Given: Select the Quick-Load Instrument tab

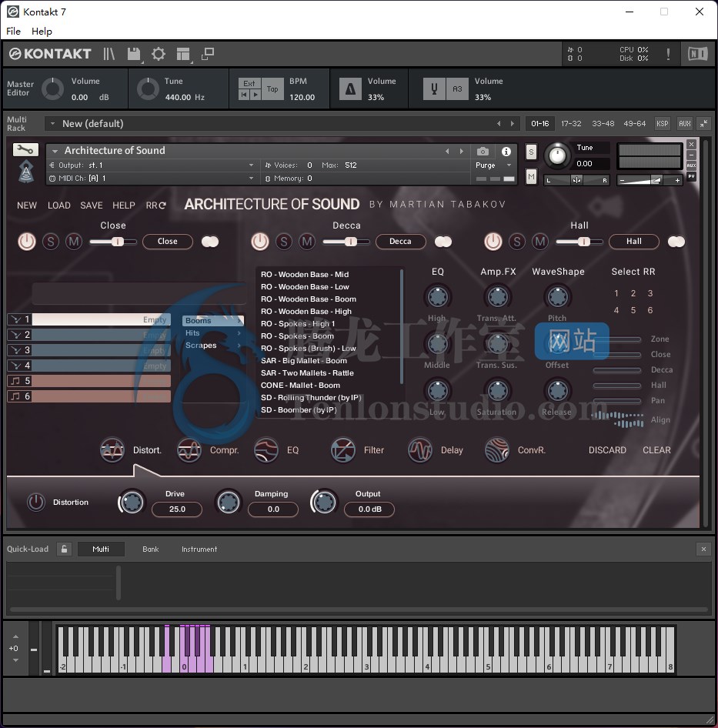Looking at the screenshot, I should pyautogui.click(x=199, y=549).
